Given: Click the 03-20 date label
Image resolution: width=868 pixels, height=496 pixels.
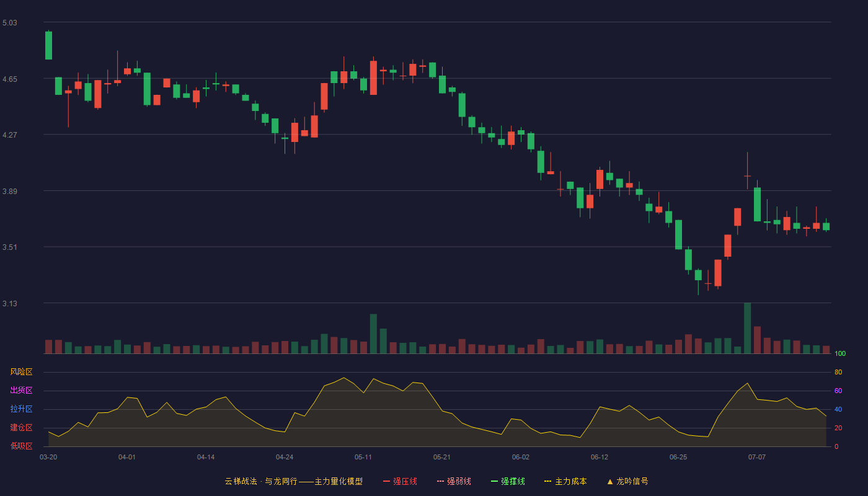Looking at the screenshot, I should [x=48, y=457].
